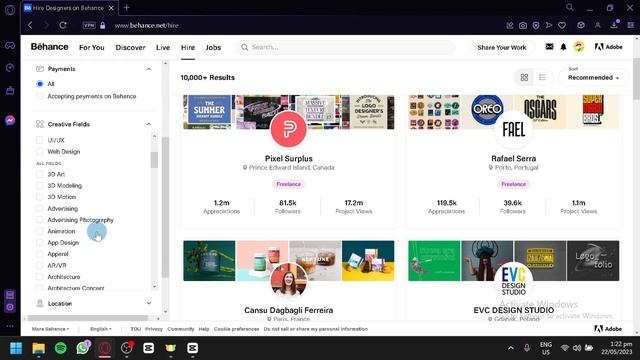This screenshot has height=360, width=640.
Task: Open the For You tab
Action: [x=91, y=47]
